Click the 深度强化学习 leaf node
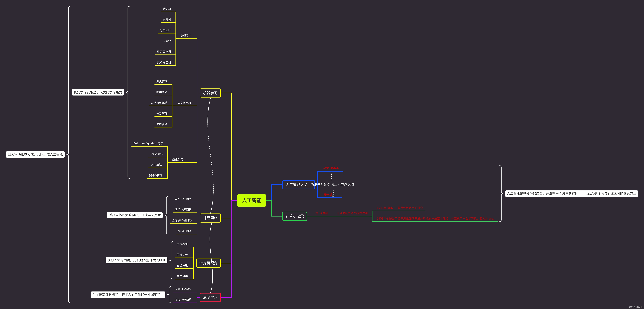This screenshot has width=644, height=309. pyautogui.click(x=183, y=289)
